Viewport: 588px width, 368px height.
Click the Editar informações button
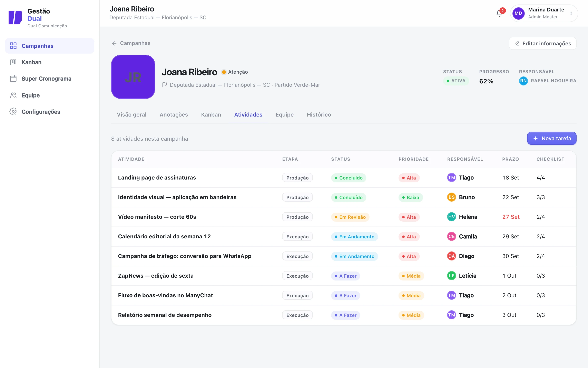[542, 43]
